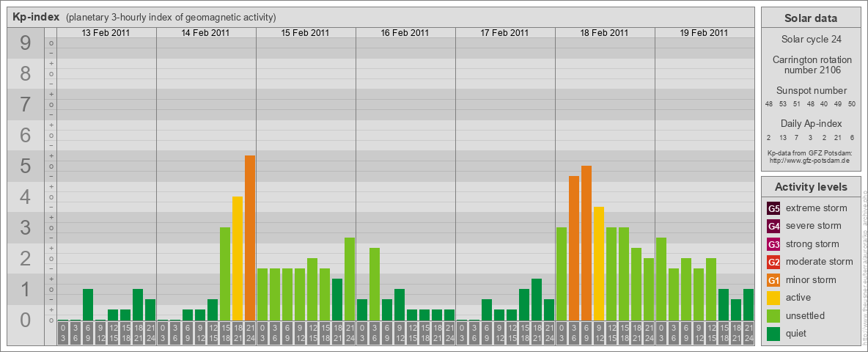The width and height of the screenshot is (868, 352).
Task: Click Carrington rotation number 2106 text
Action: coord(812,65)
